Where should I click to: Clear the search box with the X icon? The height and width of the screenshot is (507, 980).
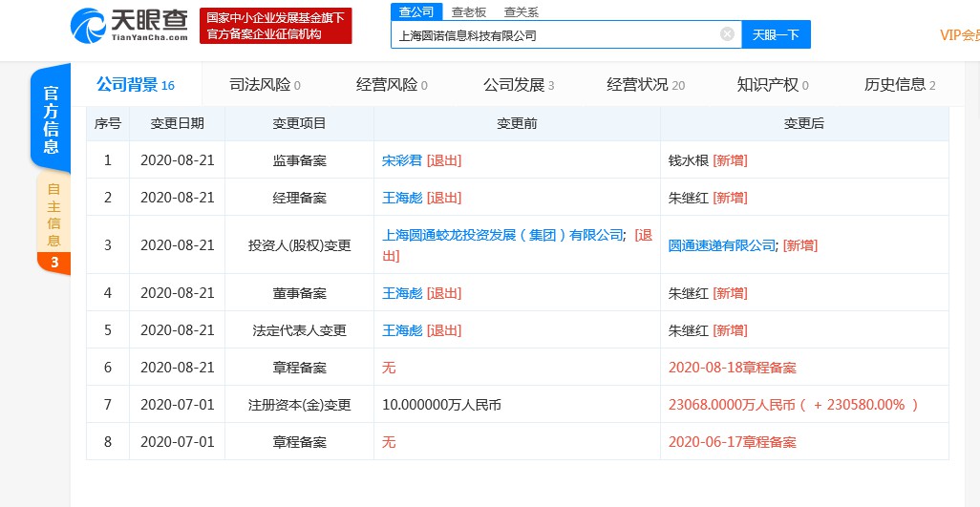coord(727,33)
